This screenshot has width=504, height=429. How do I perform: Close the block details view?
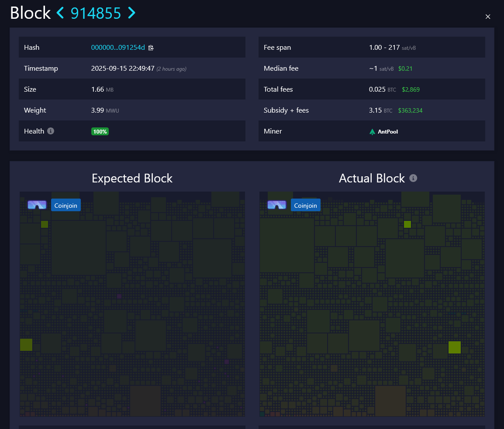point(488,17)
